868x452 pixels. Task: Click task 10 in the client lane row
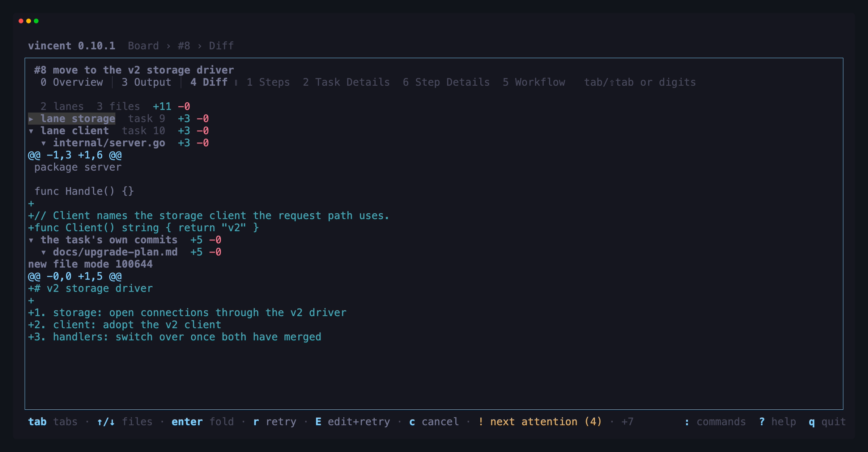144,131
